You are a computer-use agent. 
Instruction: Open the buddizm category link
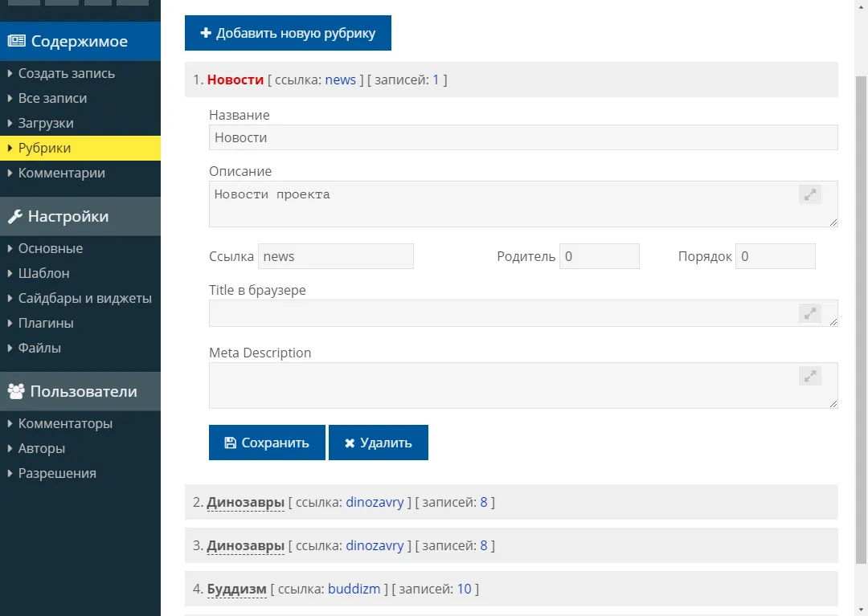click(354, 589)
